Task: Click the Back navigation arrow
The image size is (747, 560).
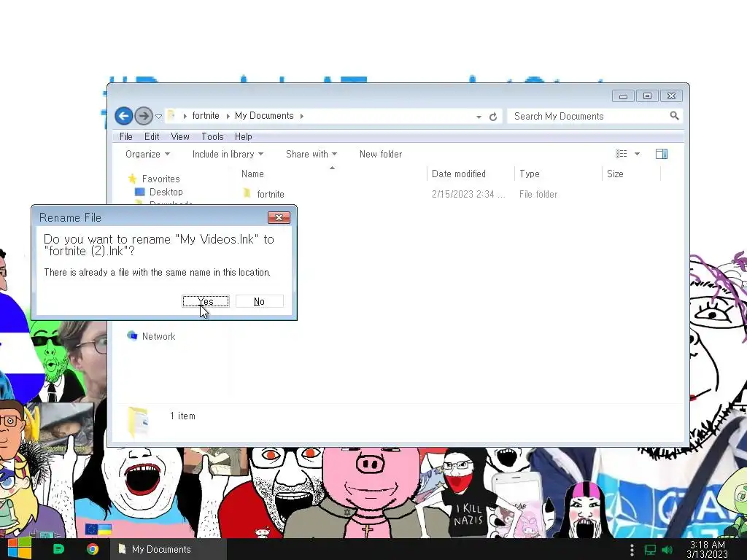Action: coord(124,116)
